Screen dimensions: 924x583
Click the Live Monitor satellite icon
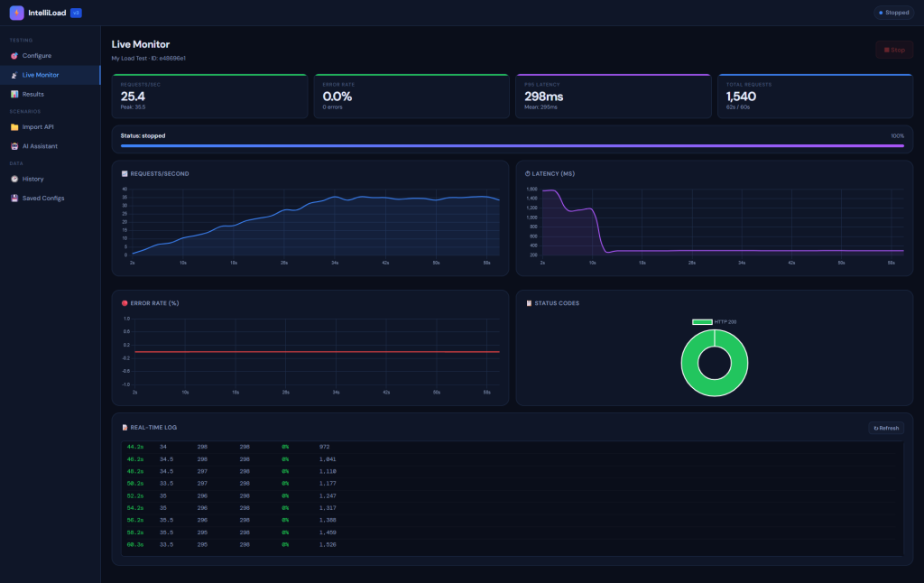pos(14,75)
